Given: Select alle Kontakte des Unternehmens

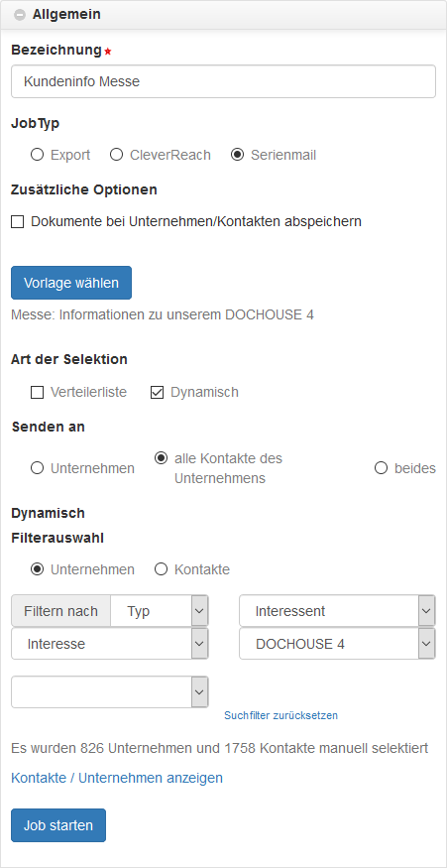Looking at the screenshot, I should pyautogui.click(x=161, y=458).
